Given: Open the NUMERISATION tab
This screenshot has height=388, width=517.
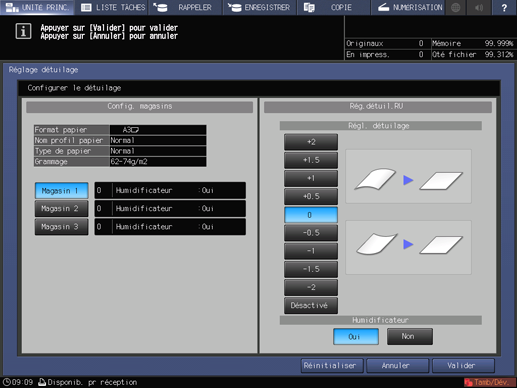Looking at the screenshot, I should click(x=408, y=7).
